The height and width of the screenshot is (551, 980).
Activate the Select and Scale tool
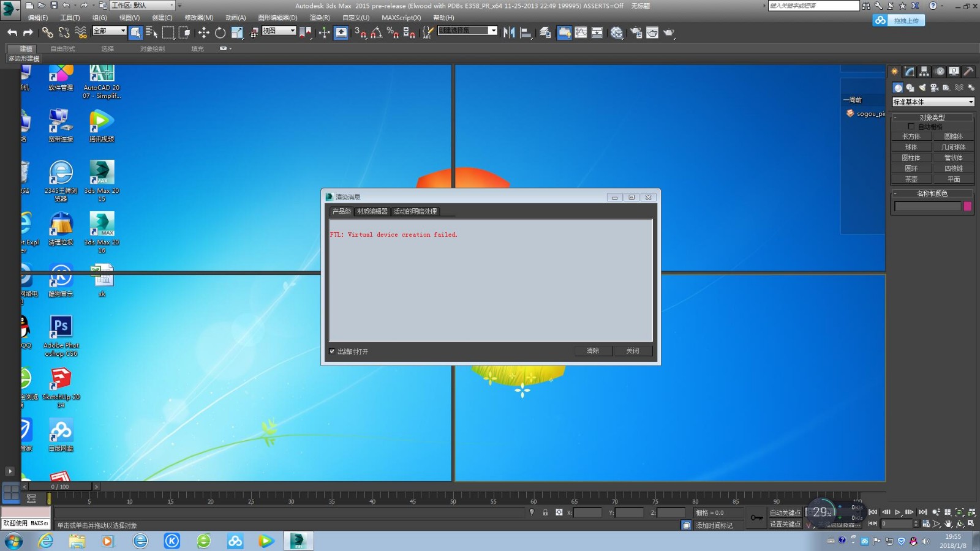237,32
